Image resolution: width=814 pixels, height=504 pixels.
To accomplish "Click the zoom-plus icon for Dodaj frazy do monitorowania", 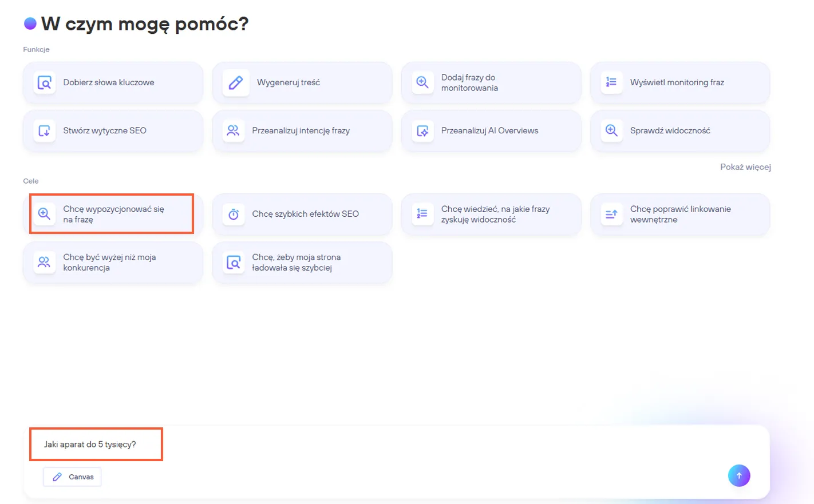I will tap(422, 82).
